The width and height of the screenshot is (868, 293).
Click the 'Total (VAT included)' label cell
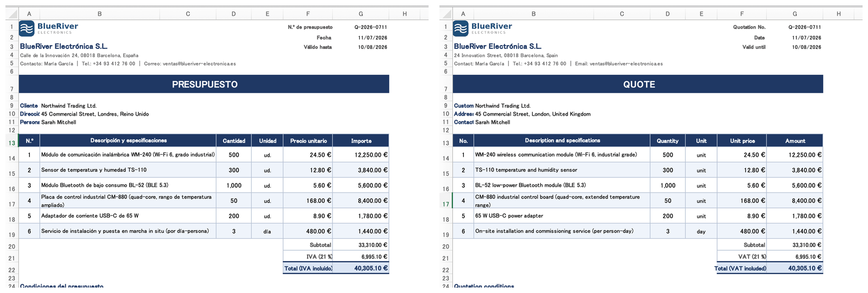[741, 268]
